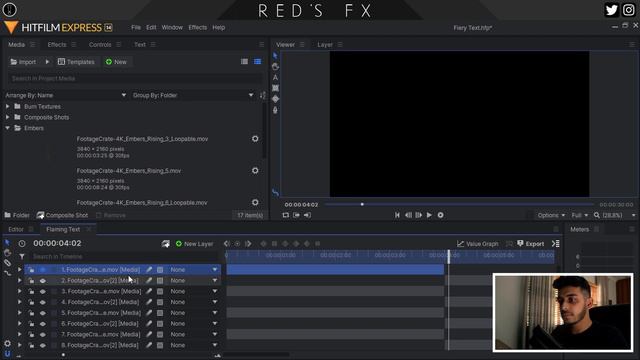640x360 pixels.
Task: Open the Twitter icon at top right
Action: pyautogui.click(x=611, y=10)
